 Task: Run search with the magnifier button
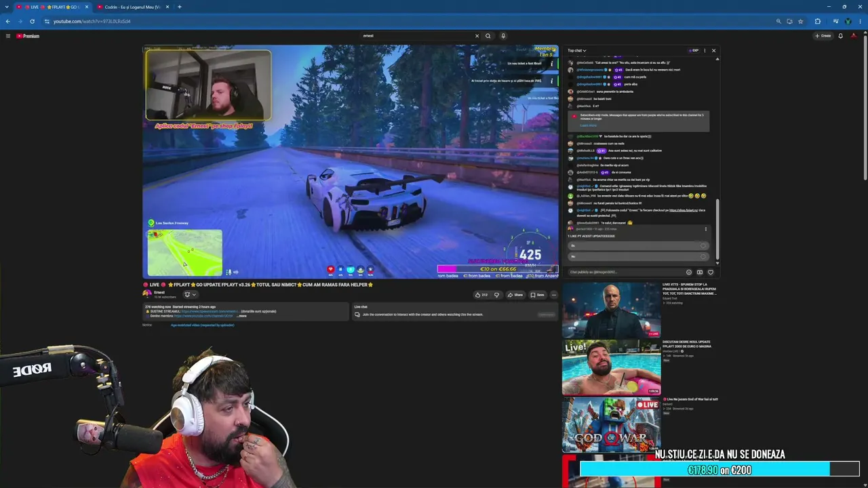click(x=488, y=36)
